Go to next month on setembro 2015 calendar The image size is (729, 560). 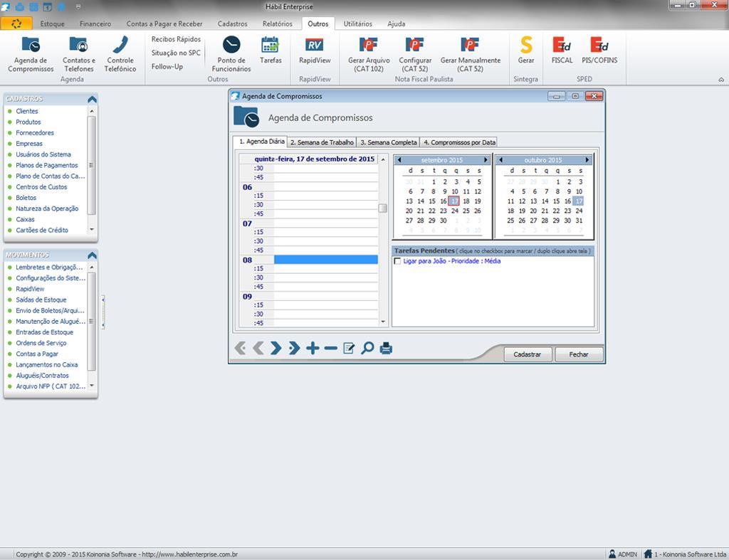[x=486, y=160]
